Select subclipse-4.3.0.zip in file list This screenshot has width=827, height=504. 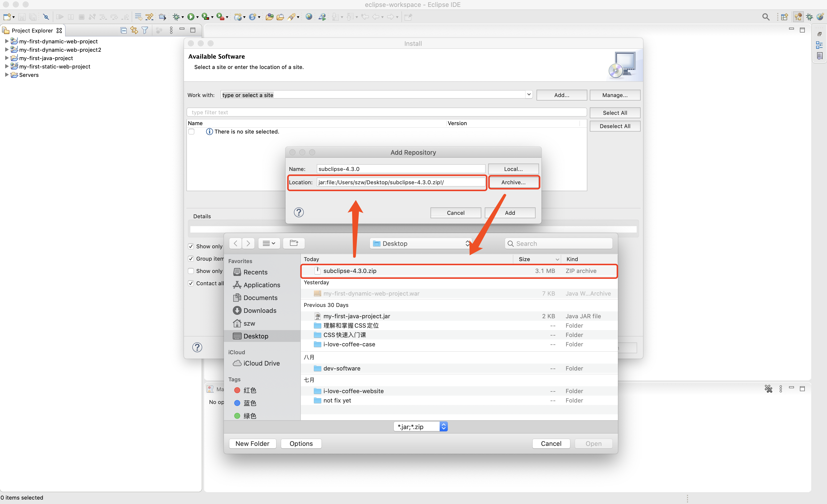(459, 271)
